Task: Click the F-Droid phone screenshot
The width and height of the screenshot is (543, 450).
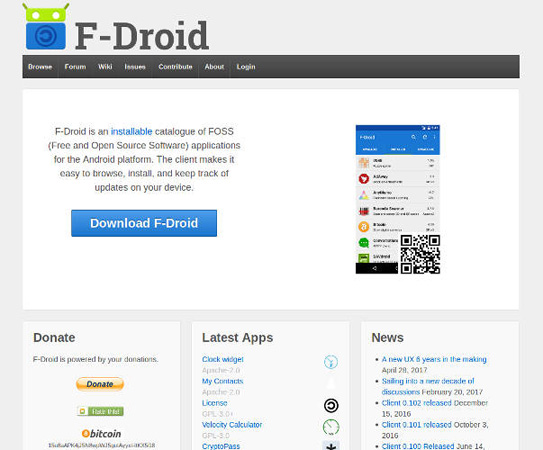Action: (398, 199)
